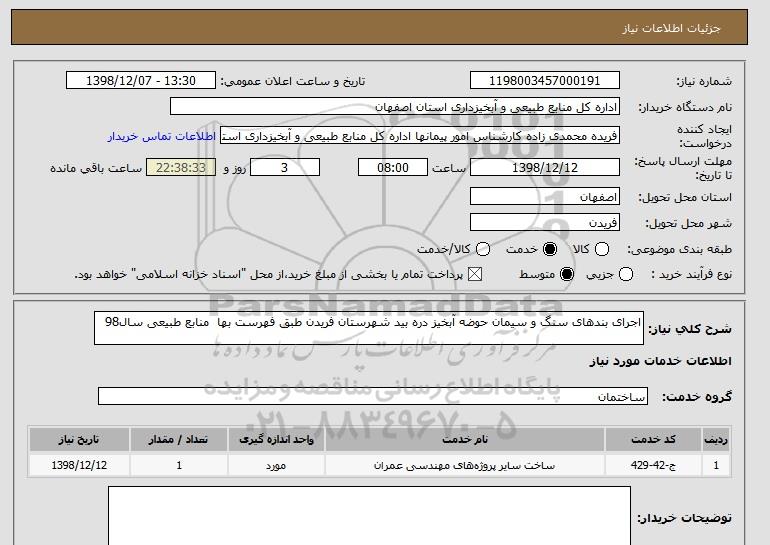
Task: Click the service group field ساختمان
Action: coord(373,396)
